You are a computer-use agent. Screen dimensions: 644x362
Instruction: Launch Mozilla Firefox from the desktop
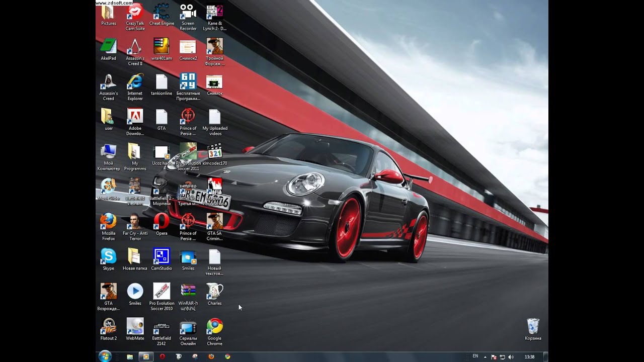pos(108,227)
